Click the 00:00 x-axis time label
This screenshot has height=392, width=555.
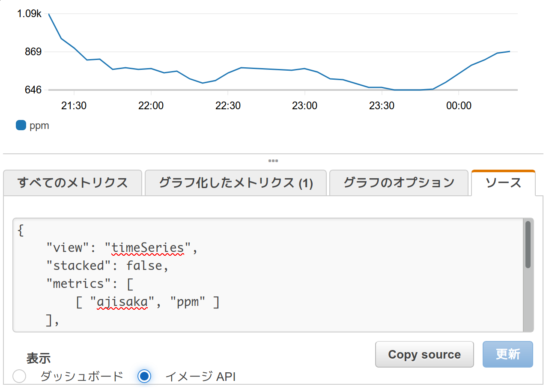(x=459, y=106)
